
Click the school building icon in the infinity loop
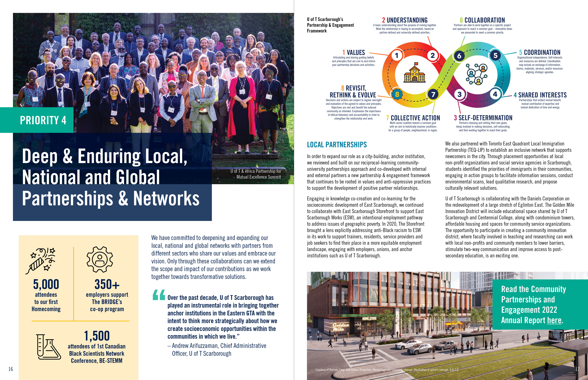coord(414,73)
